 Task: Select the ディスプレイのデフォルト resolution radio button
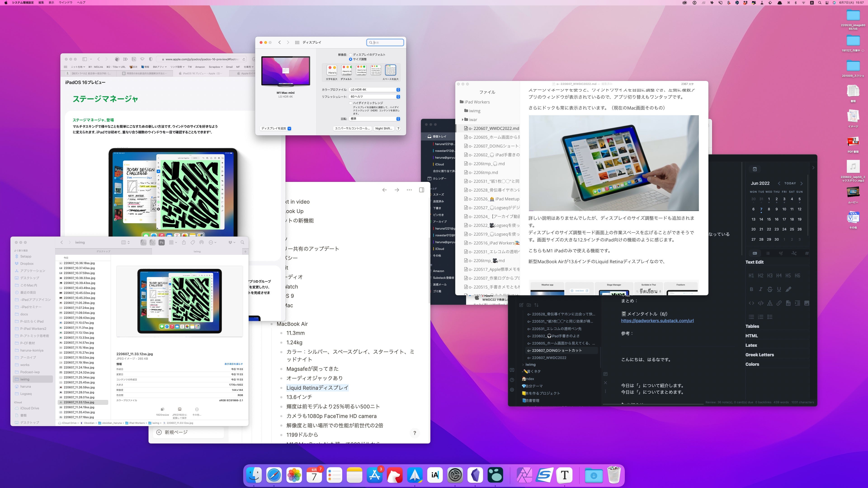point(350,54)
